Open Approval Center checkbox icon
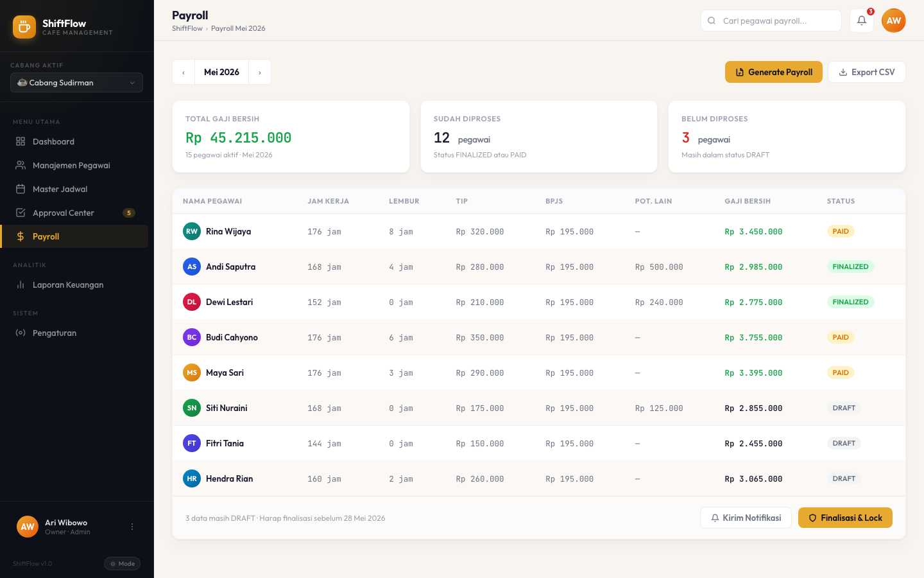 21,213
